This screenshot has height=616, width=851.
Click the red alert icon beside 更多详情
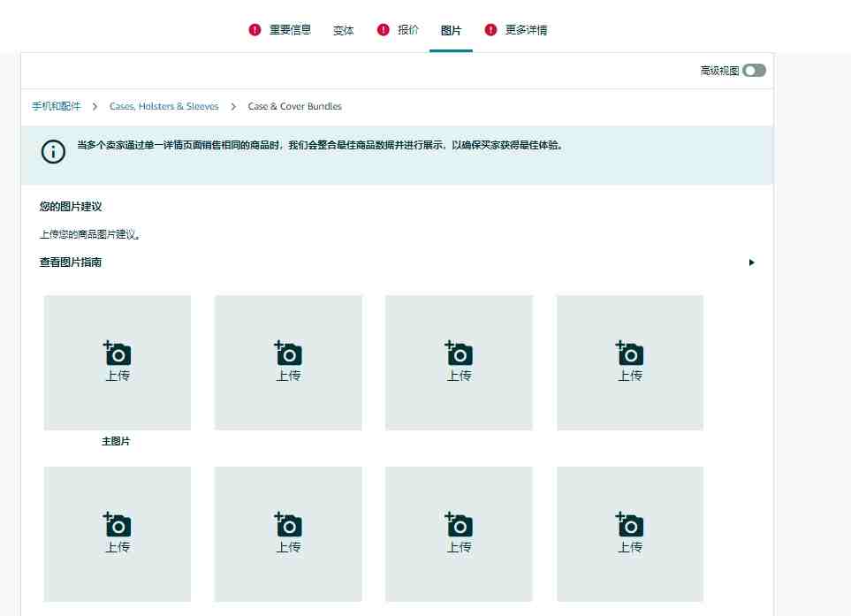490,30
